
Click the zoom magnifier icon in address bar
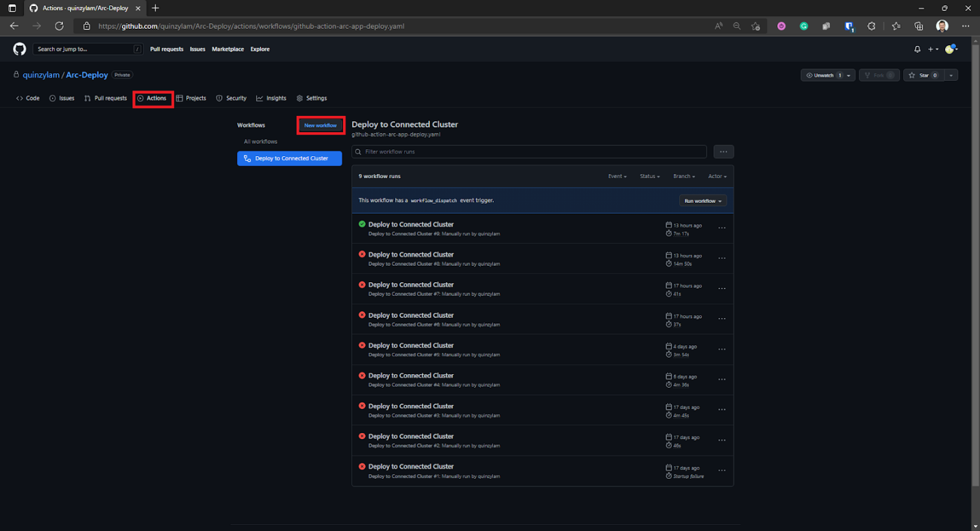[x=737, y=26]
